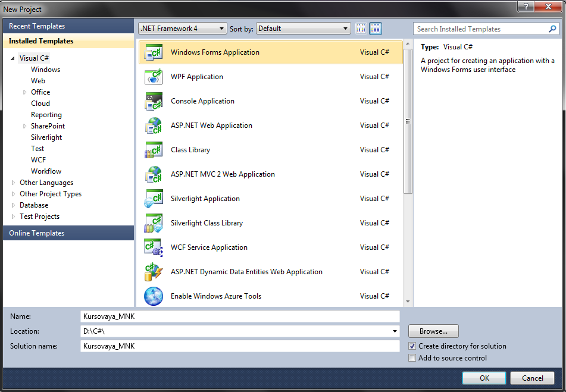Select the Windows category under Visual C#

point(45,70)
